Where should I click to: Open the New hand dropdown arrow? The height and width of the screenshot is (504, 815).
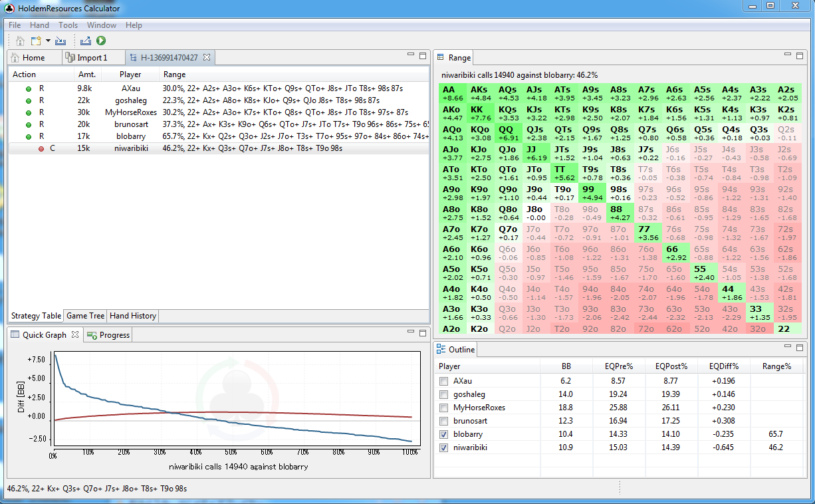[x=48, y=41]
